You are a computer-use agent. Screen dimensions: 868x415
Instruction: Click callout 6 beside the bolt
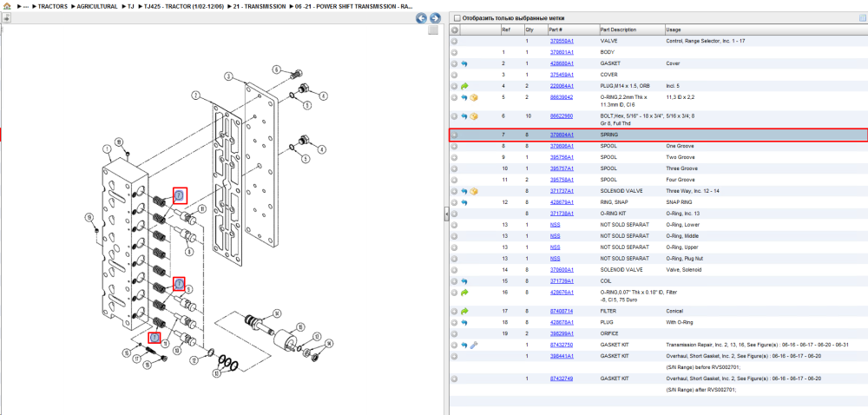(276, 69)
